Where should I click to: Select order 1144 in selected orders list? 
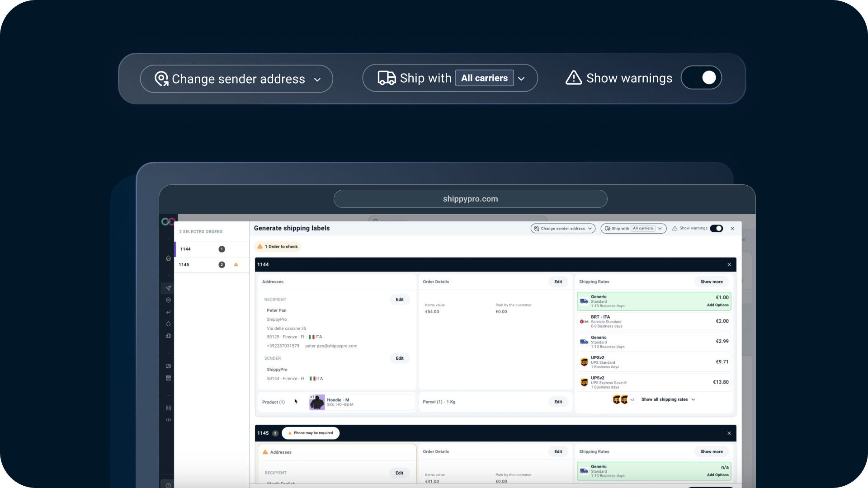211,249
